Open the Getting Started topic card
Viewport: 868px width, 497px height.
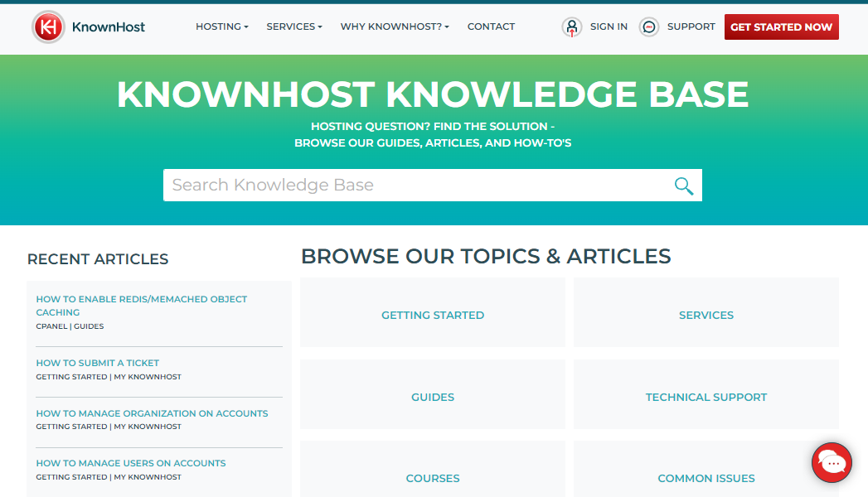[432, 313]
